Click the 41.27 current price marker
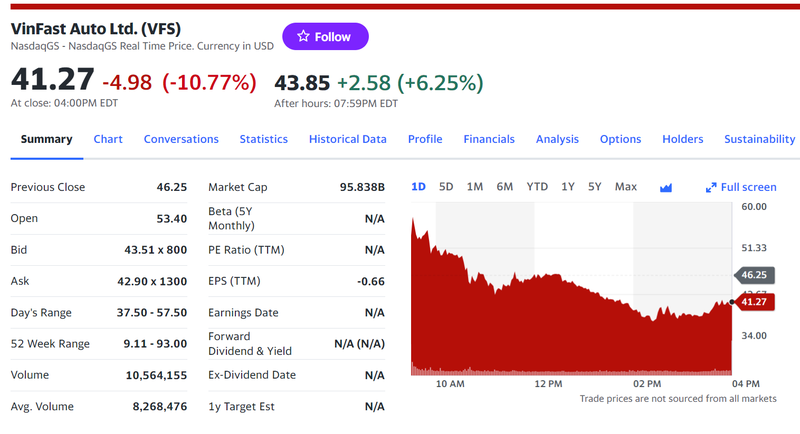This screenshot has width=800, height=434. point(753,301)
